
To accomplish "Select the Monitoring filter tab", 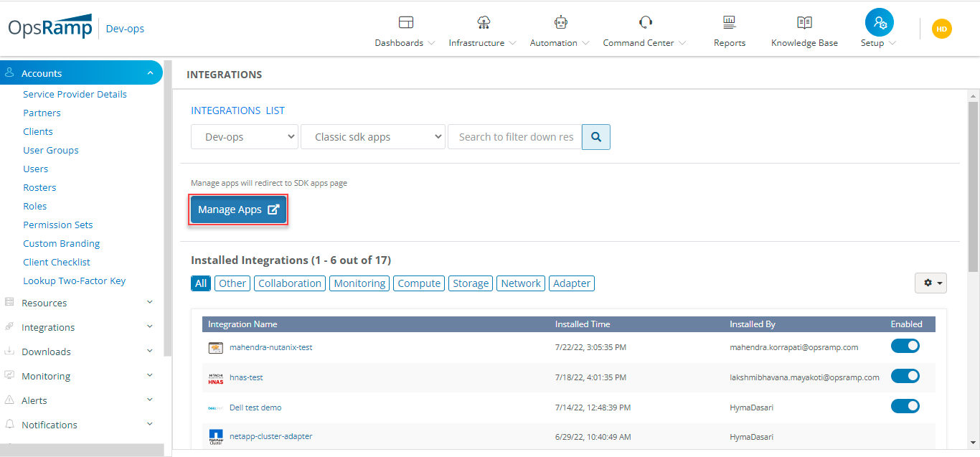I will (x=359, y=283).
